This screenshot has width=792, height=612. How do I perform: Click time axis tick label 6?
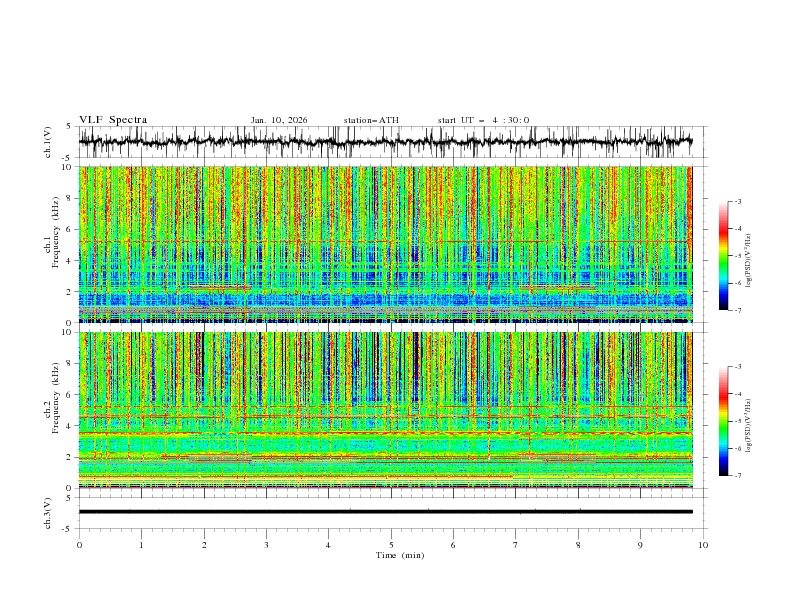coord(453,545)
